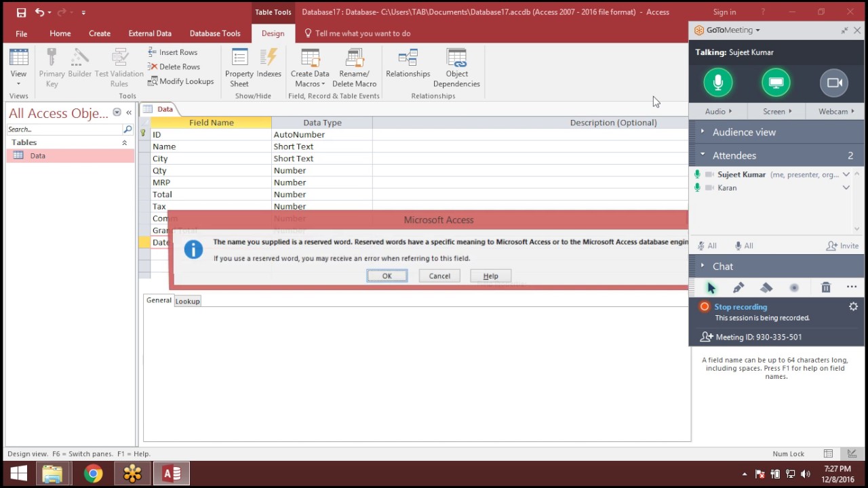This screenshot has width=868, height=488.
Task: Click the trash icon in drawing tools
Action: [x=825, y=288]
